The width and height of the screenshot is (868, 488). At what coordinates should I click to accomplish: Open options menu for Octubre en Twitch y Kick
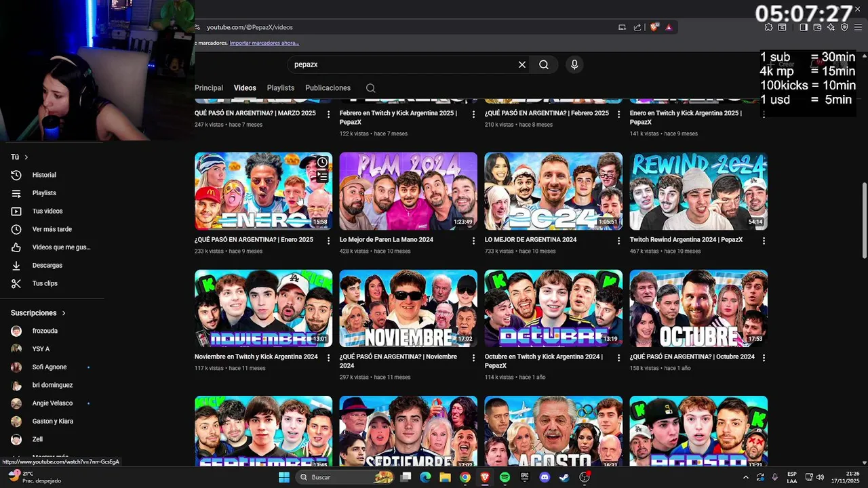click(x=618, y=358)
